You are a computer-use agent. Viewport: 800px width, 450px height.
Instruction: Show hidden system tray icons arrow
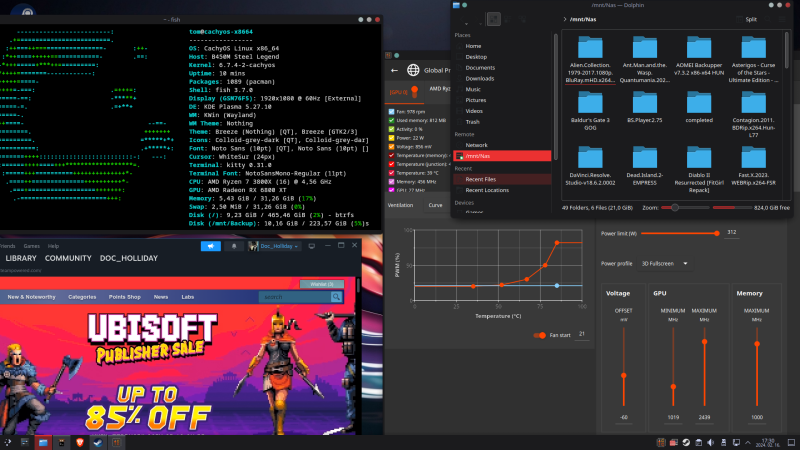click(748, 442)
